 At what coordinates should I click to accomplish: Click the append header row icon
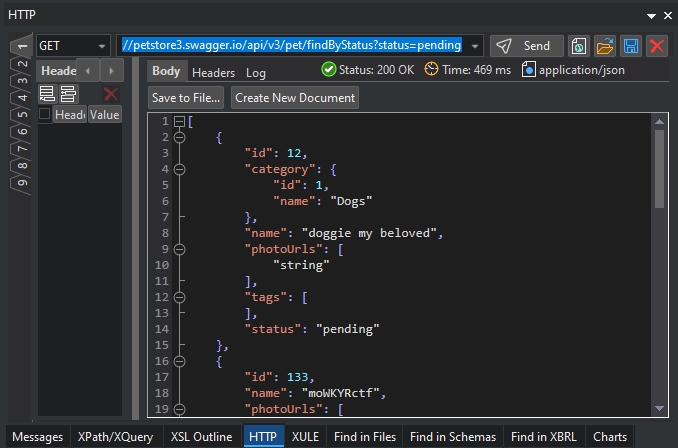47,94
